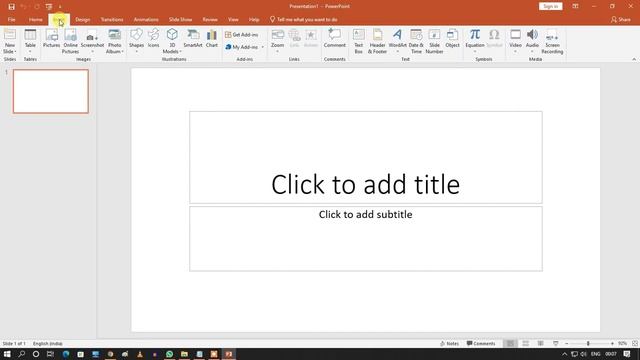The width and height of the screenshot is (640, 360).
Task: Start Slide Show from status bar
Action: click(556, 344)
